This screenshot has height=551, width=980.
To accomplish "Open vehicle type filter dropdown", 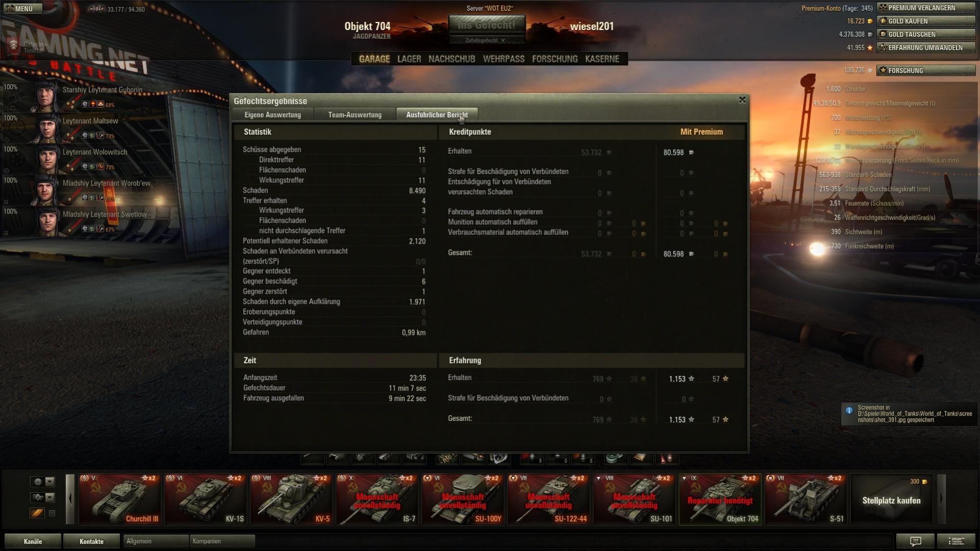I will (43, 497).
